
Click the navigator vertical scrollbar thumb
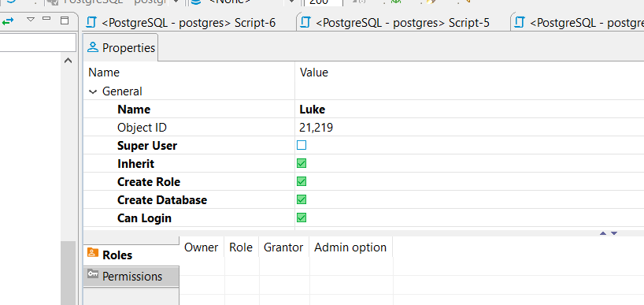[68, 273]
